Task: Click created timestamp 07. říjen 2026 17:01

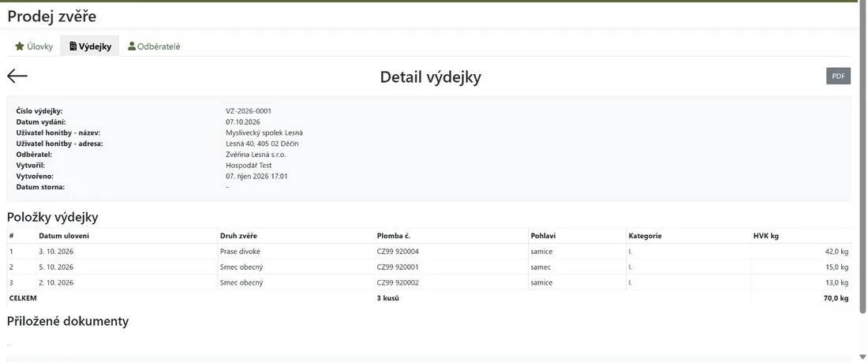Action: pyautogui.click(x=257, y=176)
